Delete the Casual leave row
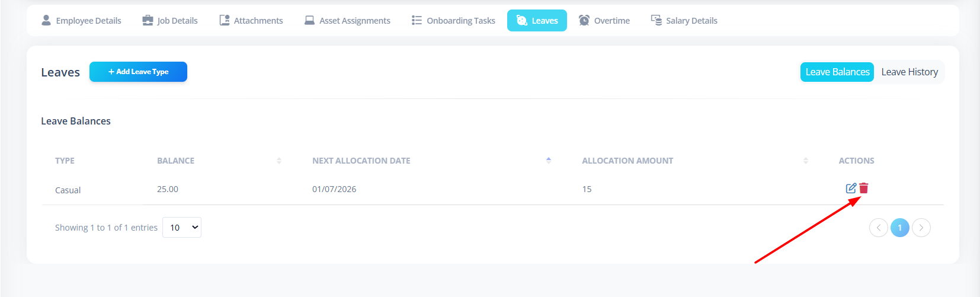The width and height of the screenshot is (980, 297). point(864,189)
